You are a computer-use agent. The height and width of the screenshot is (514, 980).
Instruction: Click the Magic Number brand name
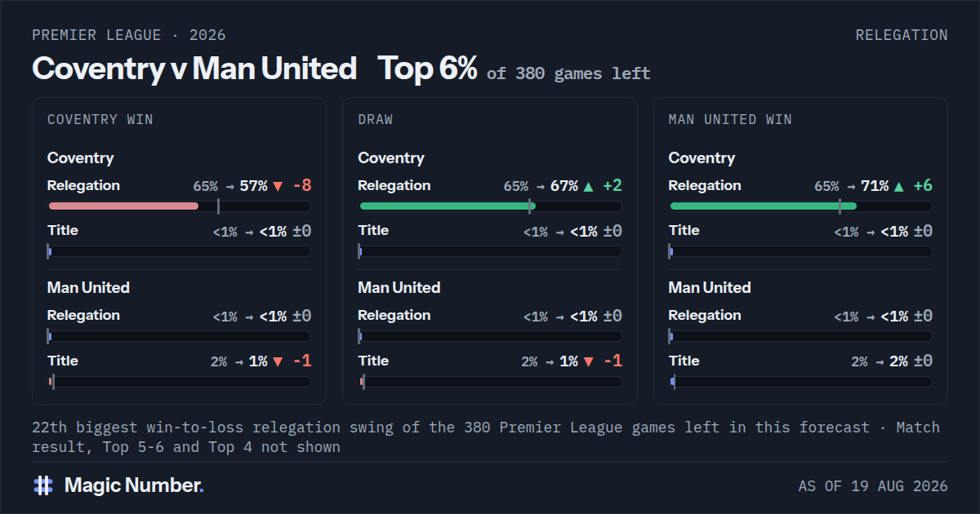[x=134, y=485]
